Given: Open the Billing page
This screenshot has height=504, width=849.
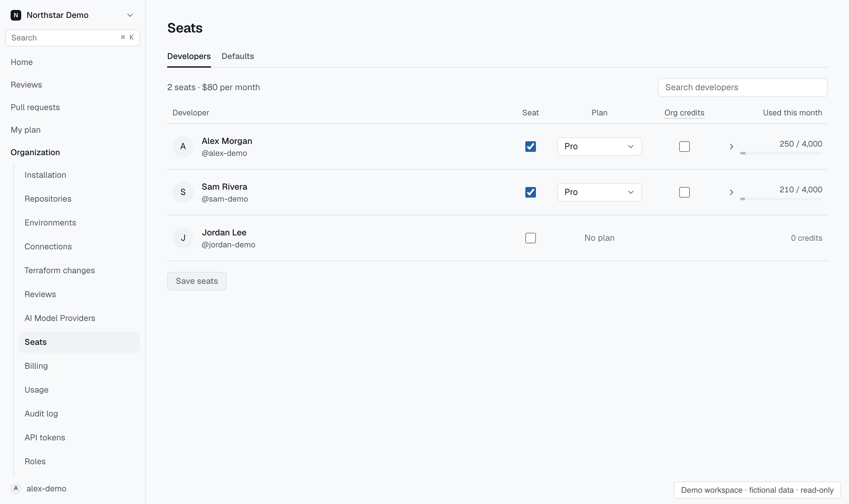Looking at the screenshot, I should pos(36,366).
